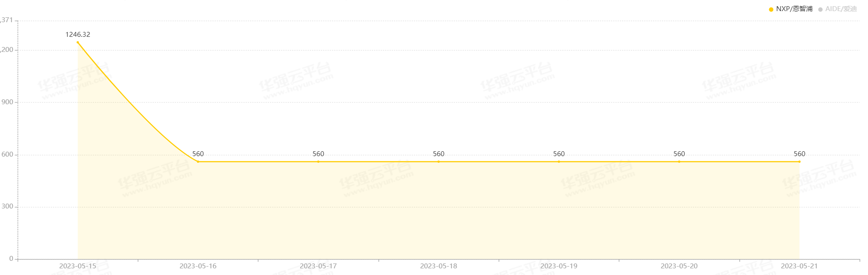Toggle the NXP/恩智浦 legend series
This screenshot has width=868, height=275.
click(791, 9)
